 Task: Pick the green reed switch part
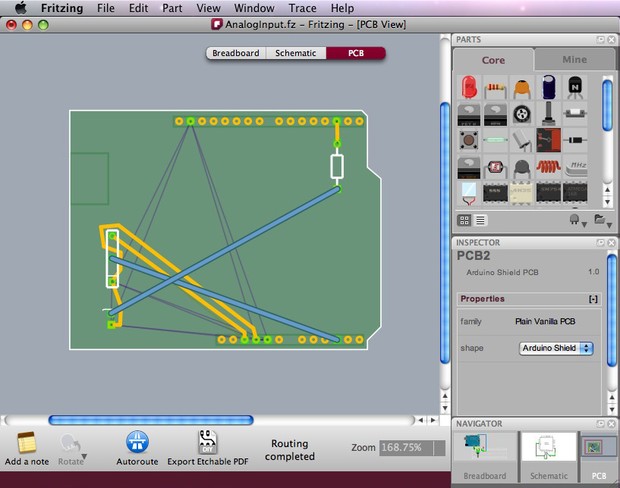click(x=495, y=140)
